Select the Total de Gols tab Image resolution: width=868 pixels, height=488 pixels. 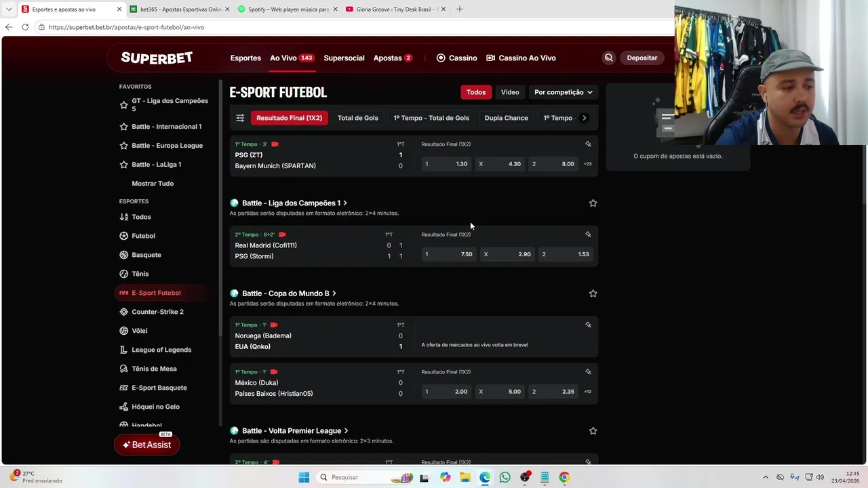[358, 118]
